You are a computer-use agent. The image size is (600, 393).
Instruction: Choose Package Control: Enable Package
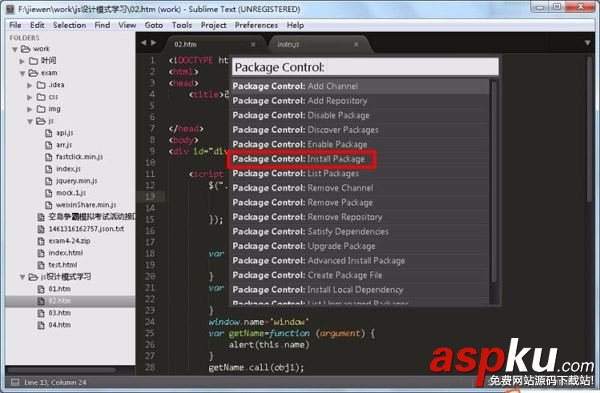[360, 144]
